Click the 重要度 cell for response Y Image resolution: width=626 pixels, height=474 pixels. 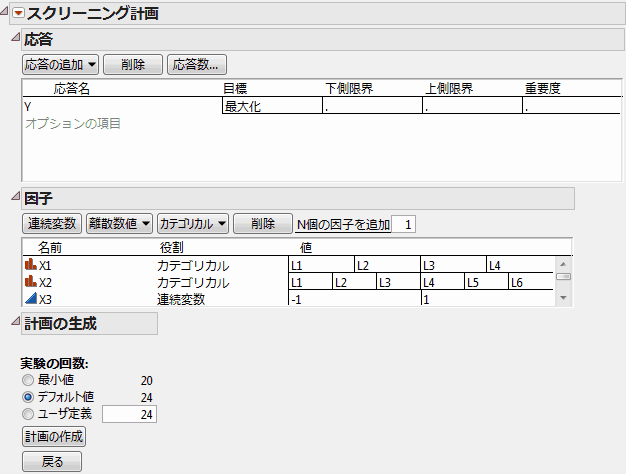[x=572, y=106]
